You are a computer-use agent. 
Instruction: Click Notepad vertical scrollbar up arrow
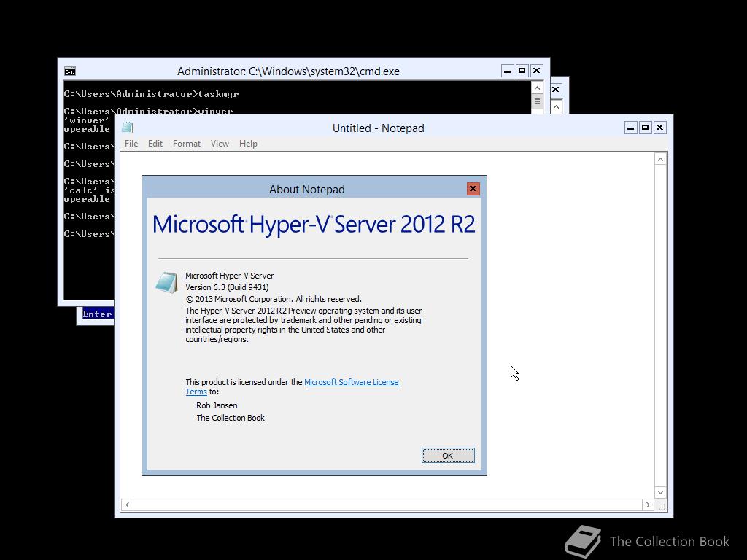[x=660, y=160]
